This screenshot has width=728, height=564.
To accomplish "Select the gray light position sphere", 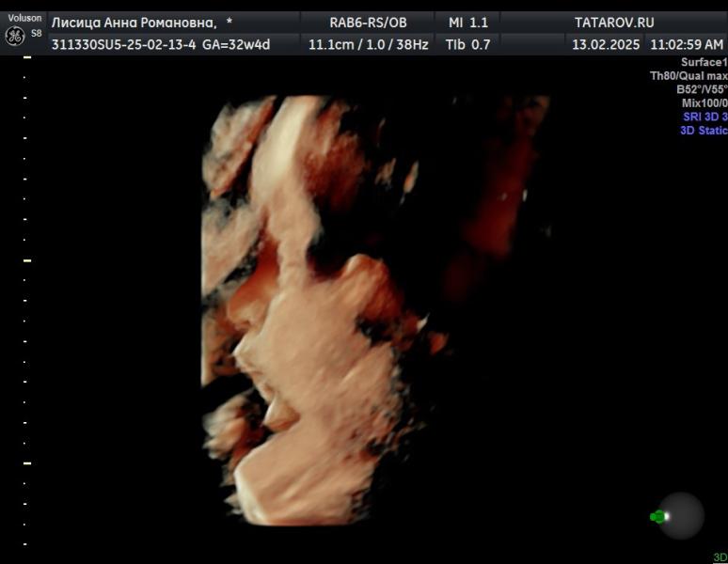I will (x=681, y=515).
